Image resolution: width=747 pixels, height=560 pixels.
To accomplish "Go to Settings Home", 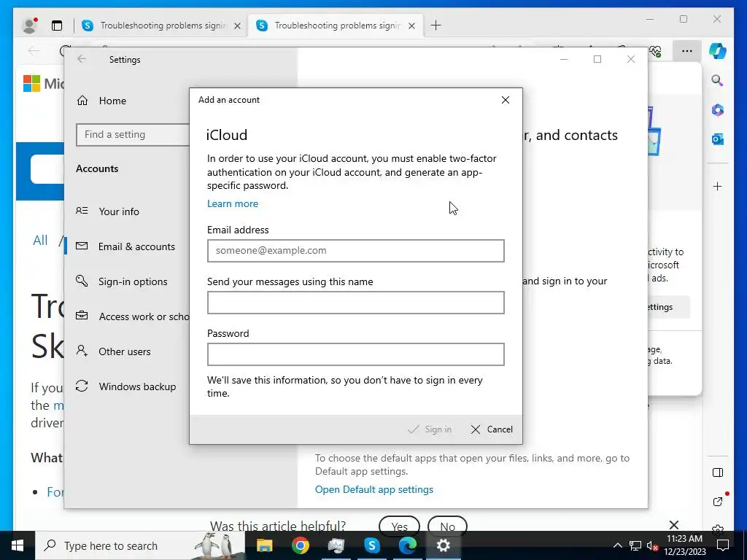I will click(x=101, y=101).
